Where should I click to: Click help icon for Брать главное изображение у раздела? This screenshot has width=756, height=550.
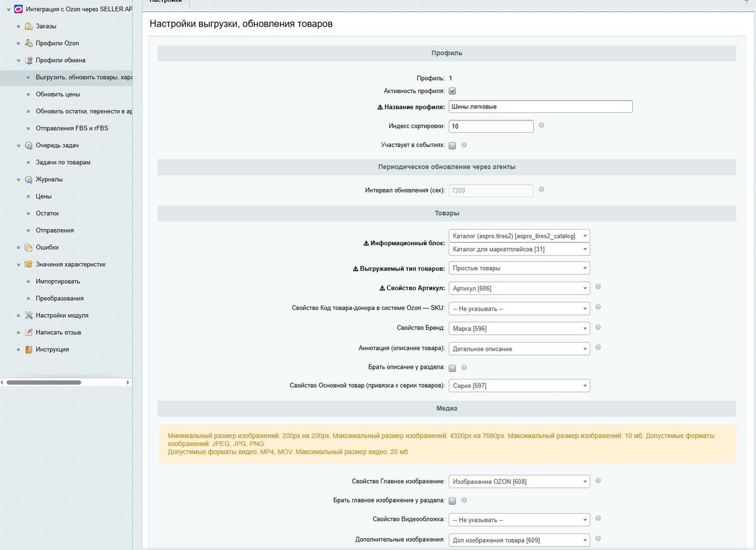[464, 500]
